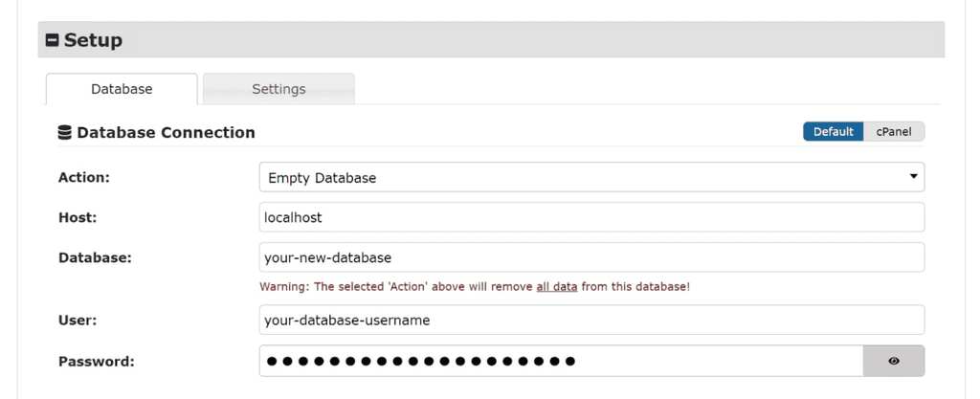Select the Default connection mode
Image resolution: width=980 pixels, height=399 pixels.
click(833, 132)
